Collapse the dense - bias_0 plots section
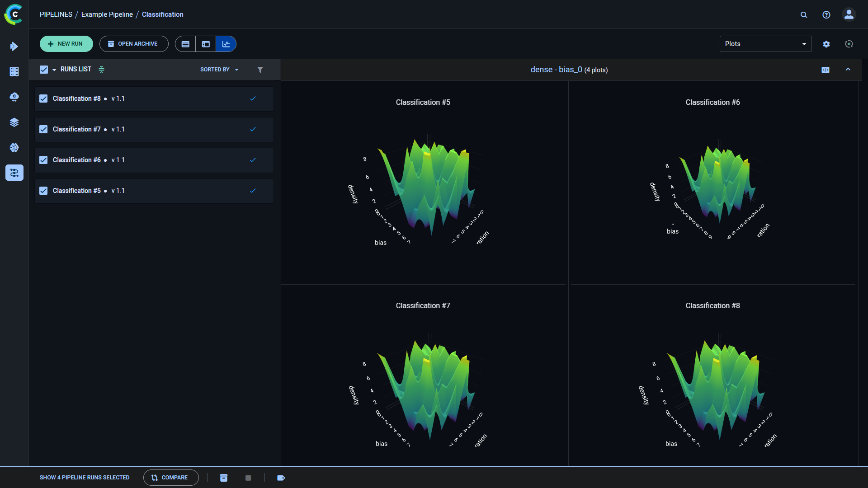This screenshot has height=488, width=868. (848, 70)
